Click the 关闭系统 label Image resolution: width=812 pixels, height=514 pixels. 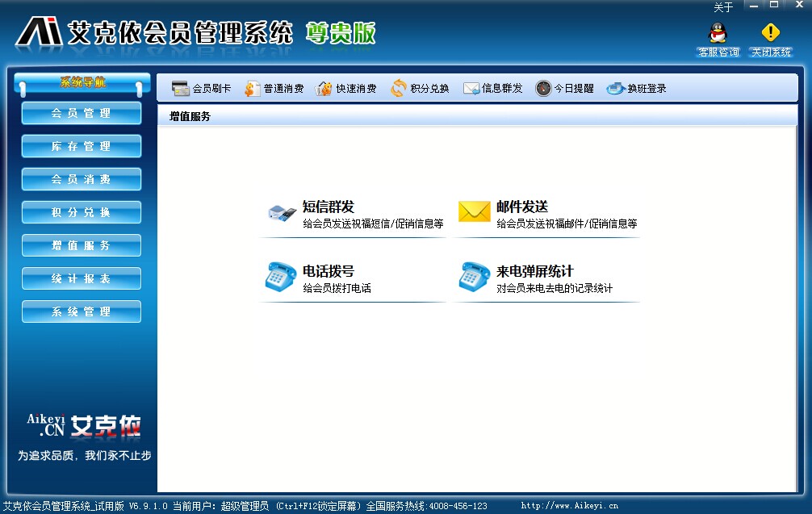pos(771,52)
